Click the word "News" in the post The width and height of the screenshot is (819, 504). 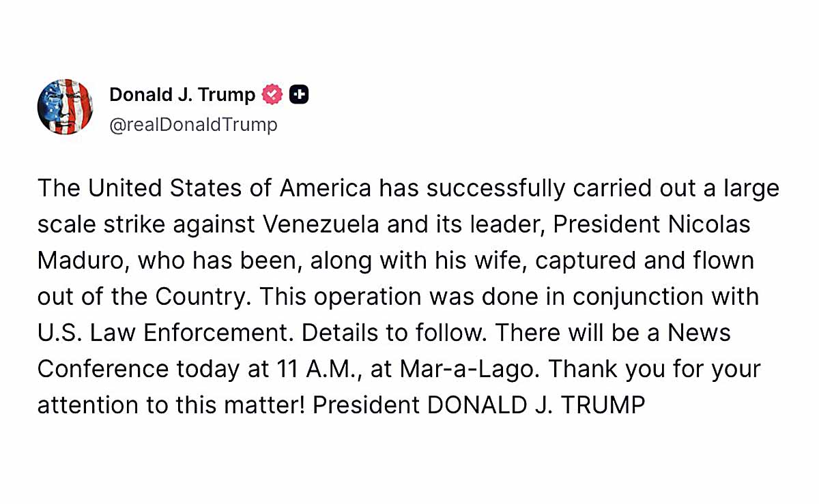pos(699,333)
